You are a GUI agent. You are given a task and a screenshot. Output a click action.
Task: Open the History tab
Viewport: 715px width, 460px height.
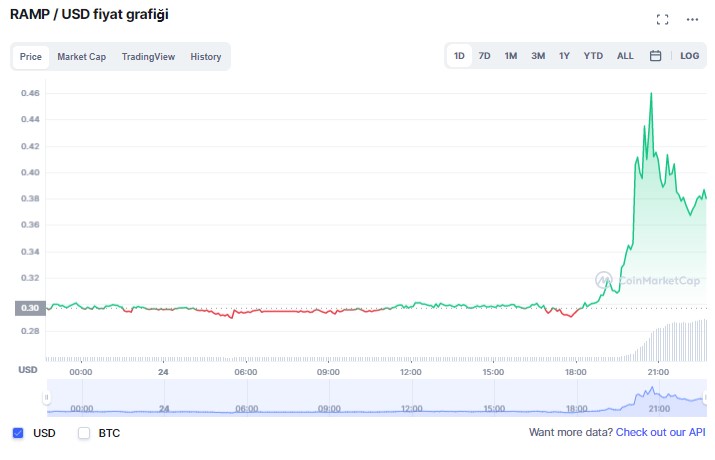[x=206, y=57]
